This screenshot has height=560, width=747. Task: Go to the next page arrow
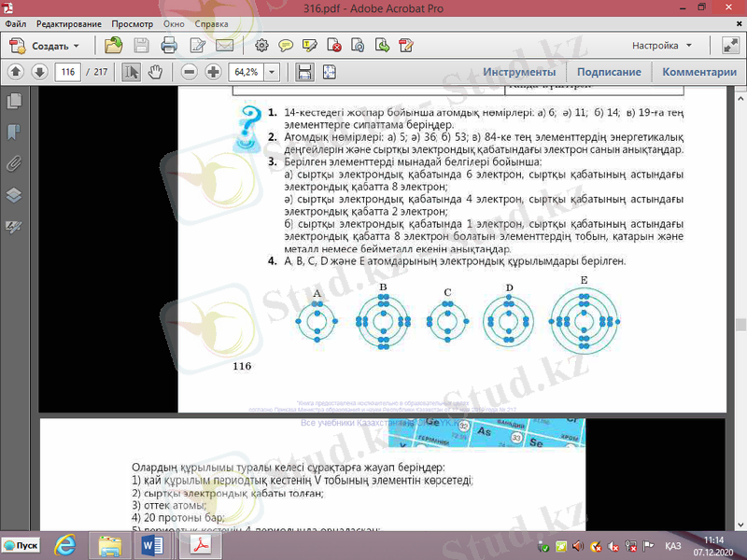tap(39, 72)
